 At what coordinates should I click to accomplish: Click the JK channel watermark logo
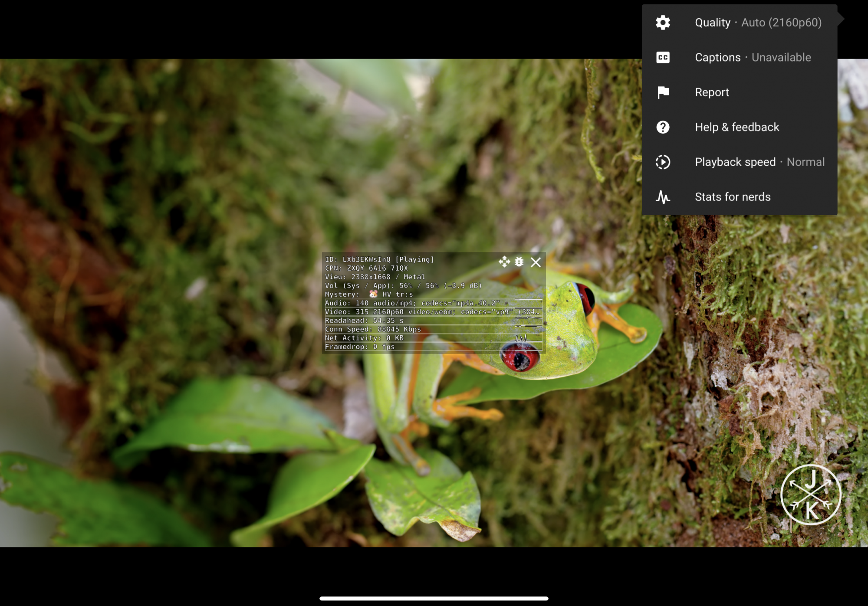point(810,495)
